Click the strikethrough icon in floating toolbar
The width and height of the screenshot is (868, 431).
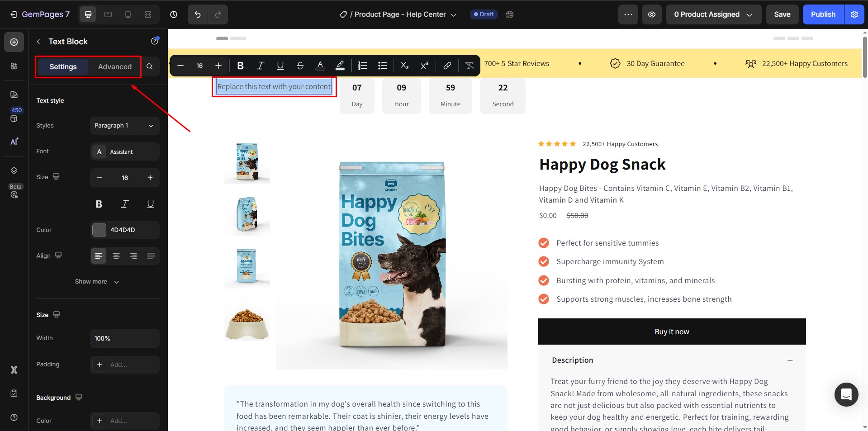pos(300,66)
